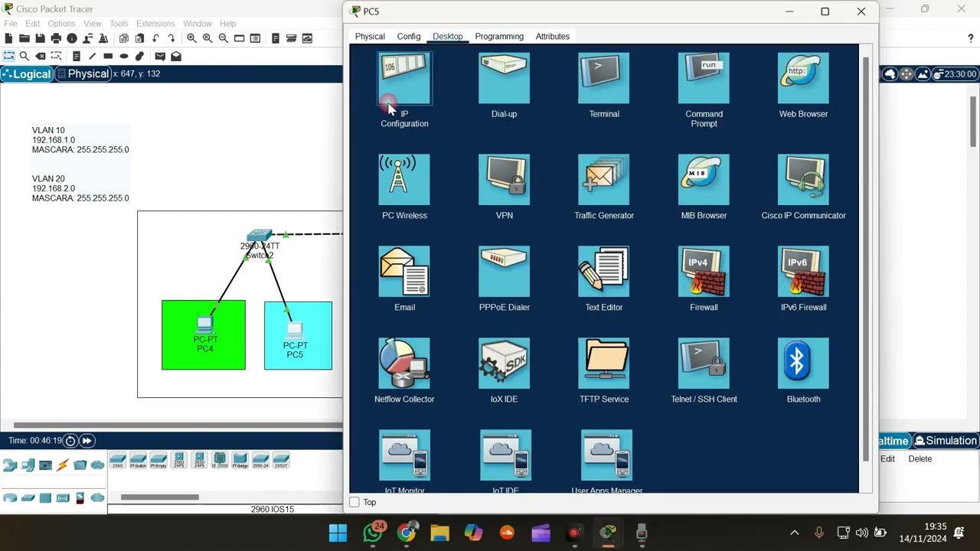Open the IoX IDE app
The width and height of the screenshot is (980, 551).
(504, 364)
